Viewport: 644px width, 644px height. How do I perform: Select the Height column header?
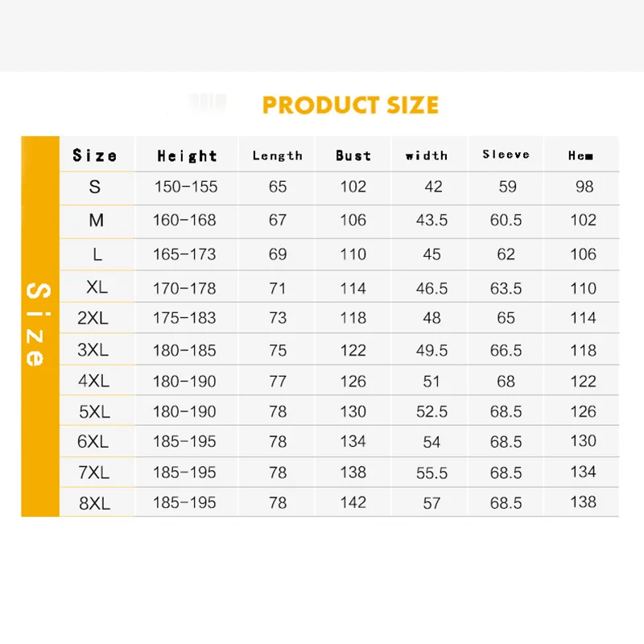pos(187,156)
